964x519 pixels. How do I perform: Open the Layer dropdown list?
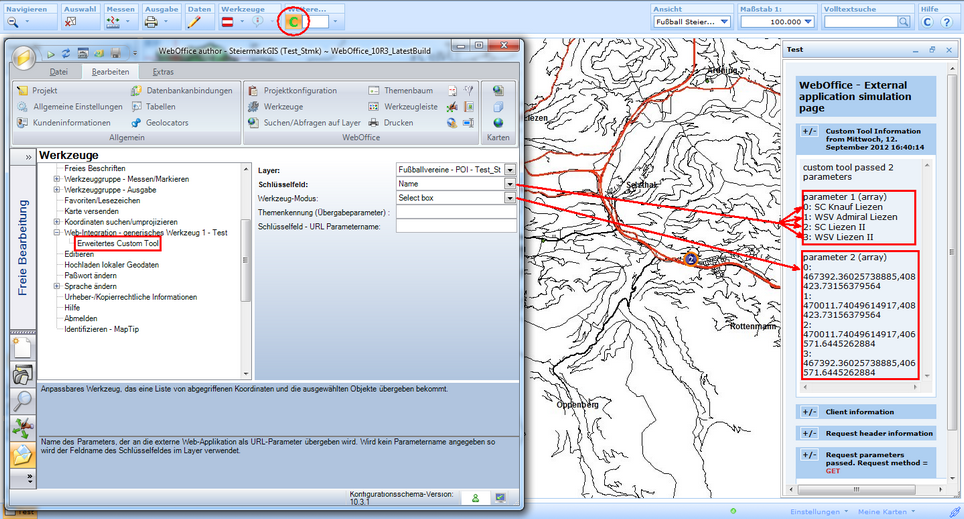point(510,170)
